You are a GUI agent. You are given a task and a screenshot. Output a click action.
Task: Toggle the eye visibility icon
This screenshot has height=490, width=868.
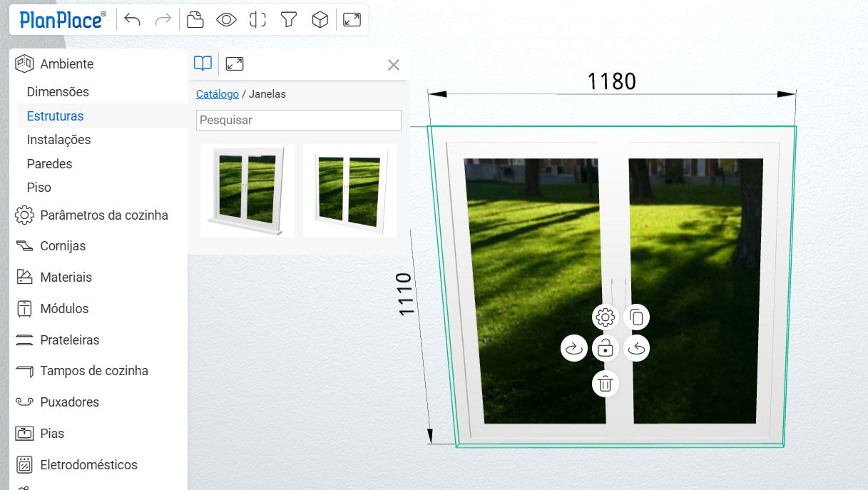226,20
